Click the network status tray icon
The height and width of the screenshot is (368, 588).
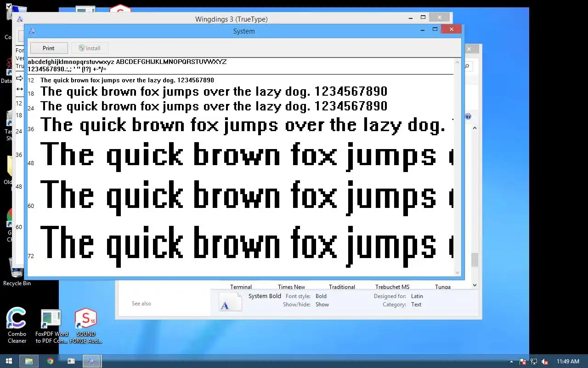click(534, 362)
